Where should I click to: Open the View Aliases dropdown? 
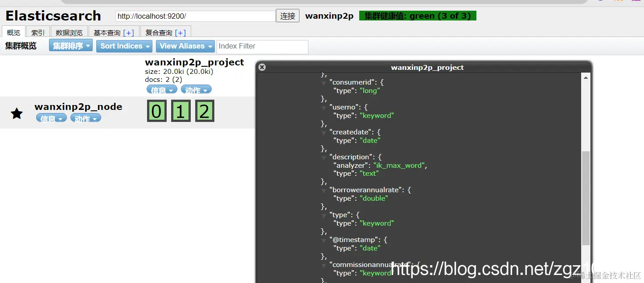185,46
